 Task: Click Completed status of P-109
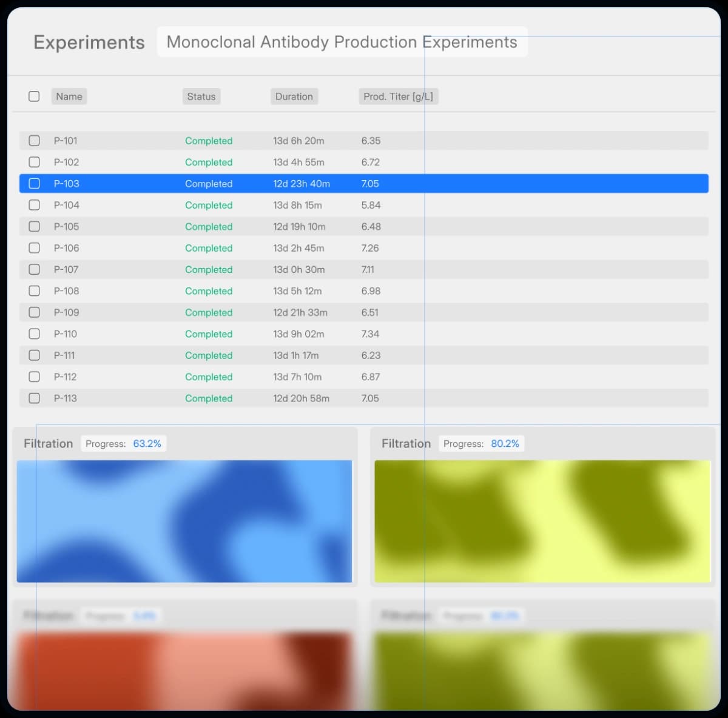[x=209, y=313]
